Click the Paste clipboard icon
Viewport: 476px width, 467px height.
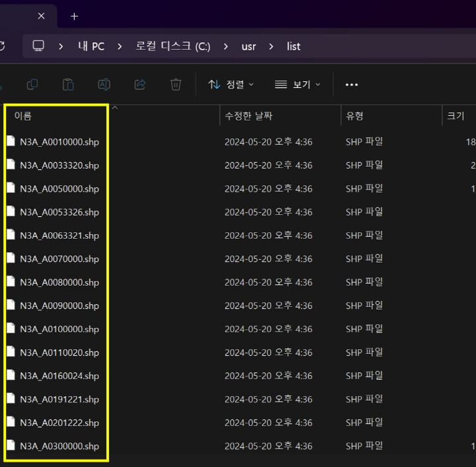point(68,85)
